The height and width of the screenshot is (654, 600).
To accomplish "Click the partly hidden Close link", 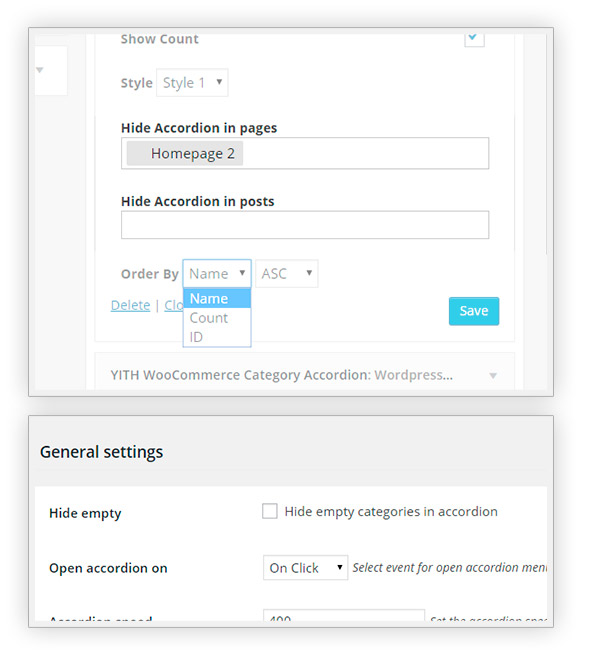I will (174, 305).
